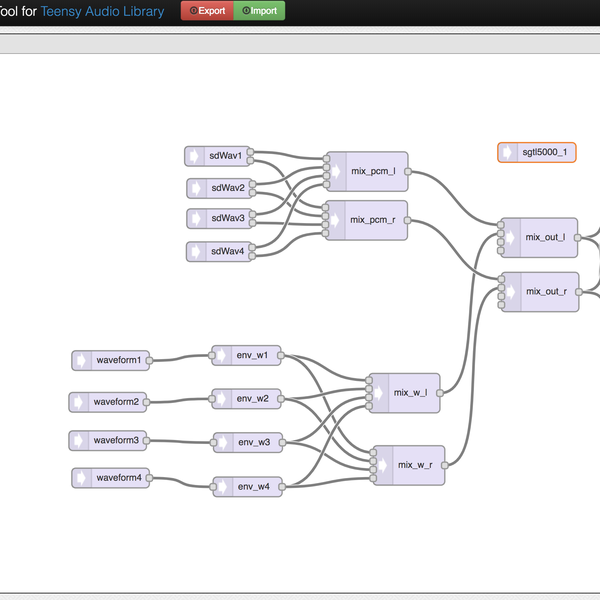Open the Teensy Audio Library link
The image size is (600, 600).
click(102, 12)
